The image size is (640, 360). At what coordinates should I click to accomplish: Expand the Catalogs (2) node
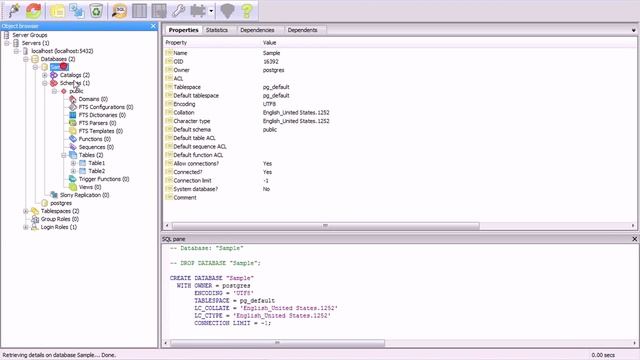pyautogui.click(x=45, y=75)
